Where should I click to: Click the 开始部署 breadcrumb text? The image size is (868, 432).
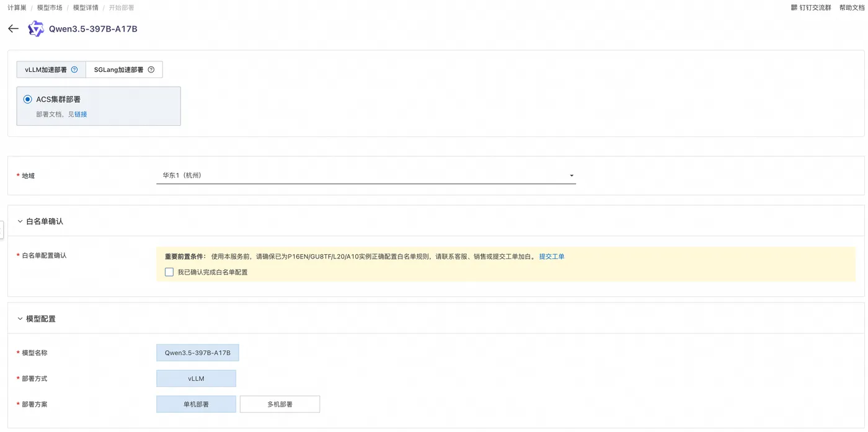122,8
